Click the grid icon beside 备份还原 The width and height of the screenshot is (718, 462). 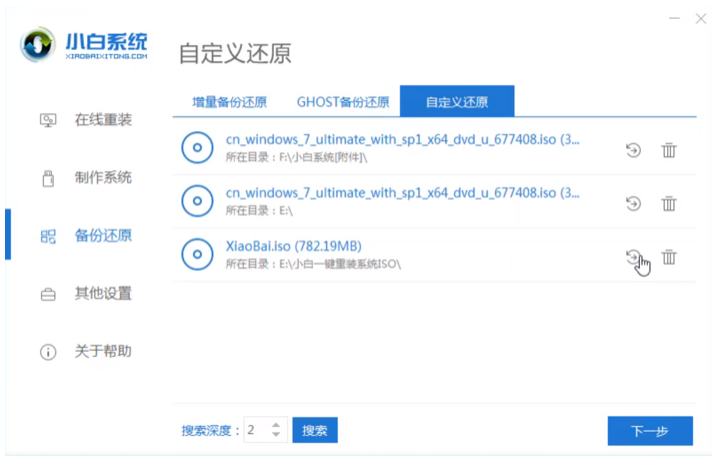coord(48,236)
